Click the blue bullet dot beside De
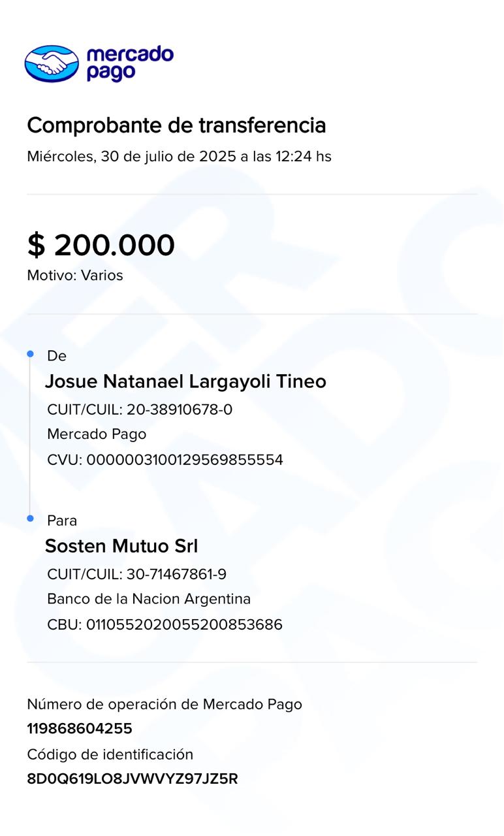This screenshot has width=504, height=836. pyautogui.click(x=30, y=354)
